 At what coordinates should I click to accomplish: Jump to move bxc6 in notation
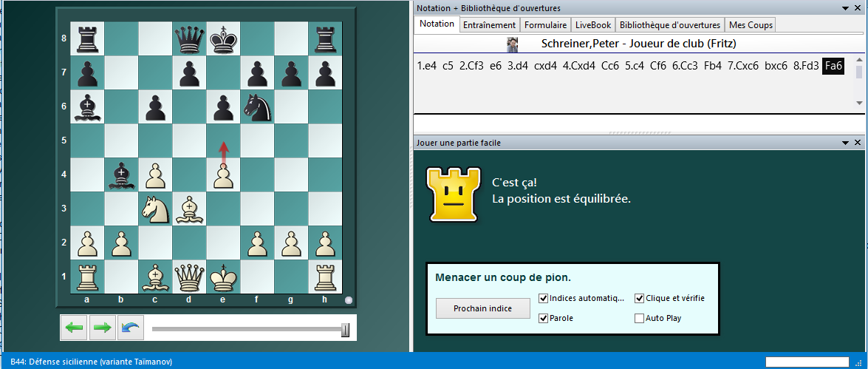pos(776,66)
